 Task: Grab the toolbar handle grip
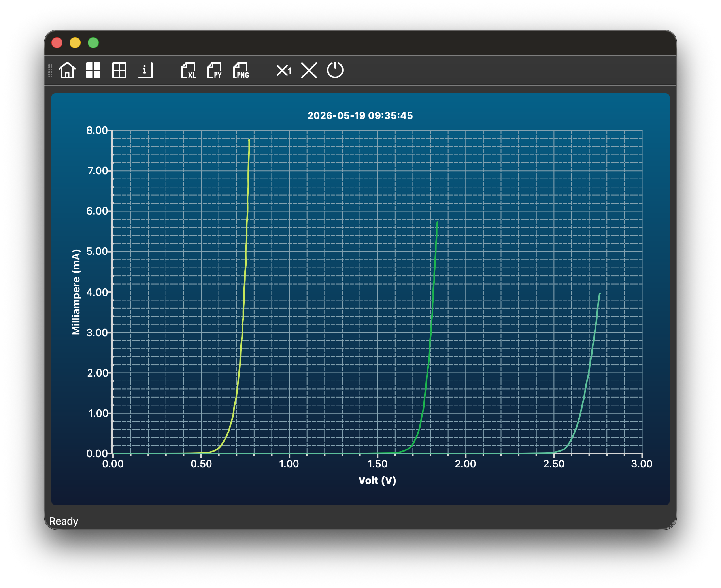coord(50,71)
